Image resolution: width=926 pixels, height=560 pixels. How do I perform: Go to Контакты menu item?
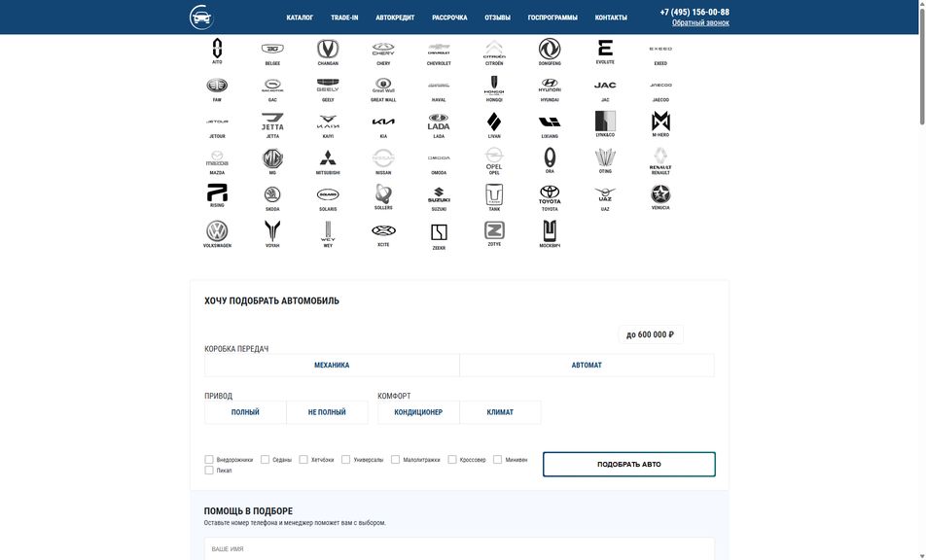click(x=611, y=17)
